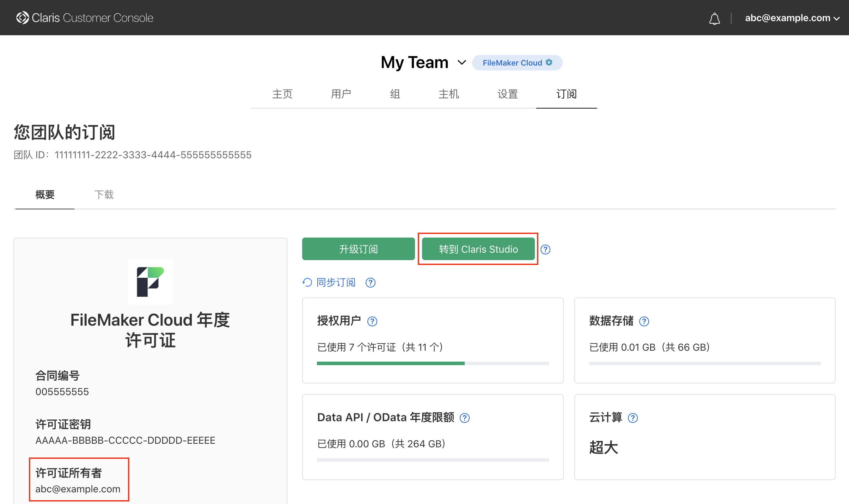
Task: Click the notification bell icon
Action: point(714,18)
